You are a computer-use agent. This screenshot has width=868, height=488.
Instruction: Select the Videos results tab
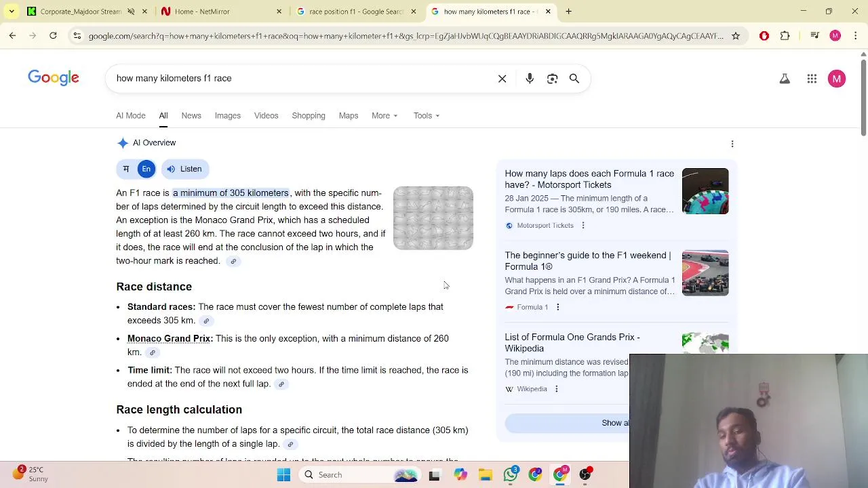tap(266, 116)
